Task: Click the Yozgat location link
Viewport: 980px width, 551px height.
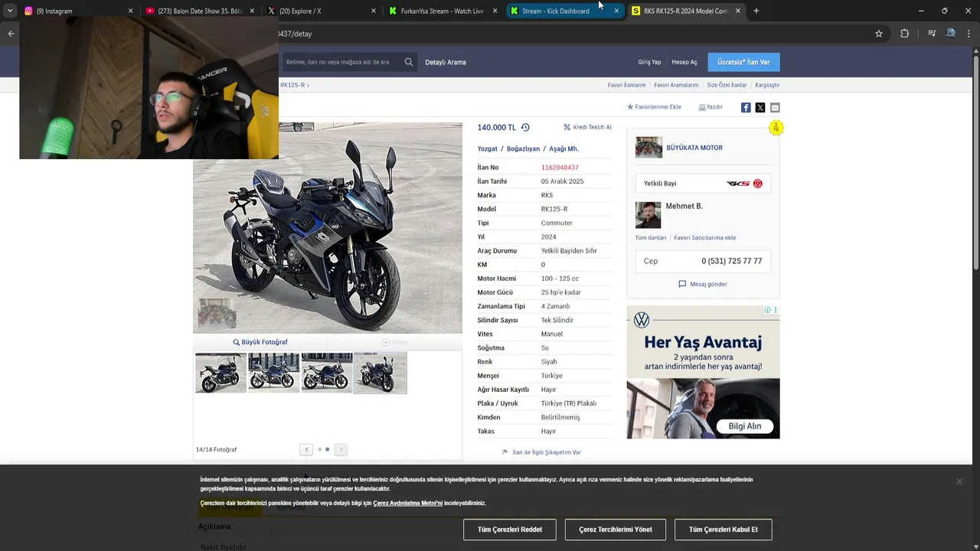Action: (488, 148)
